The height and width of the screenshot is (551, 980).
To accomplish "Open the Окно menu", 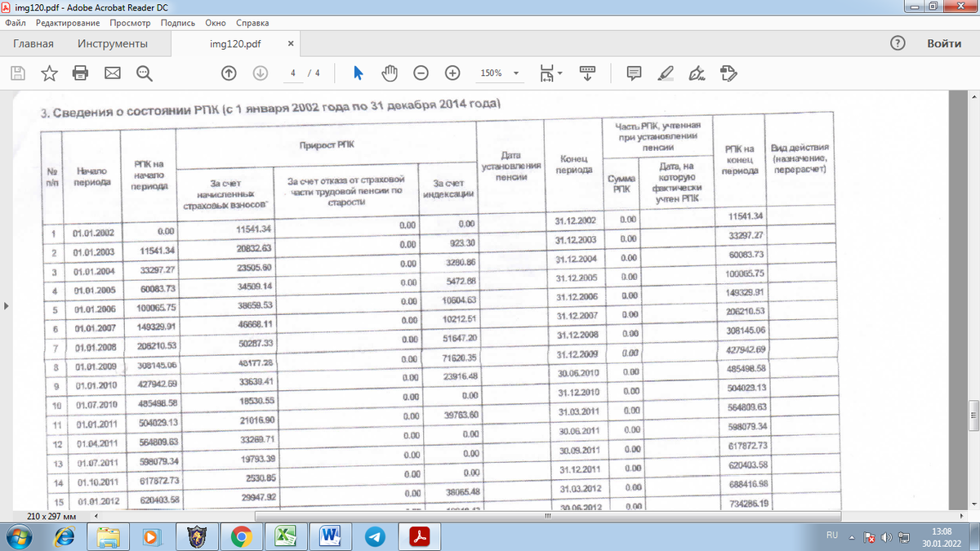I will (216, 23).
